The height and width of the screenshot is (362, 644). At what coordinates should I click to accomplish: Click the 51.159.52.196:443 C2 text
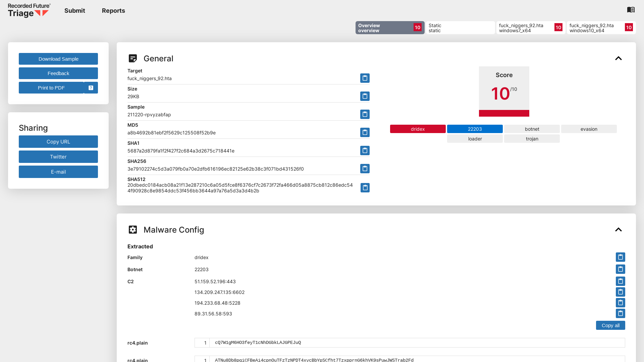[215, 282]
